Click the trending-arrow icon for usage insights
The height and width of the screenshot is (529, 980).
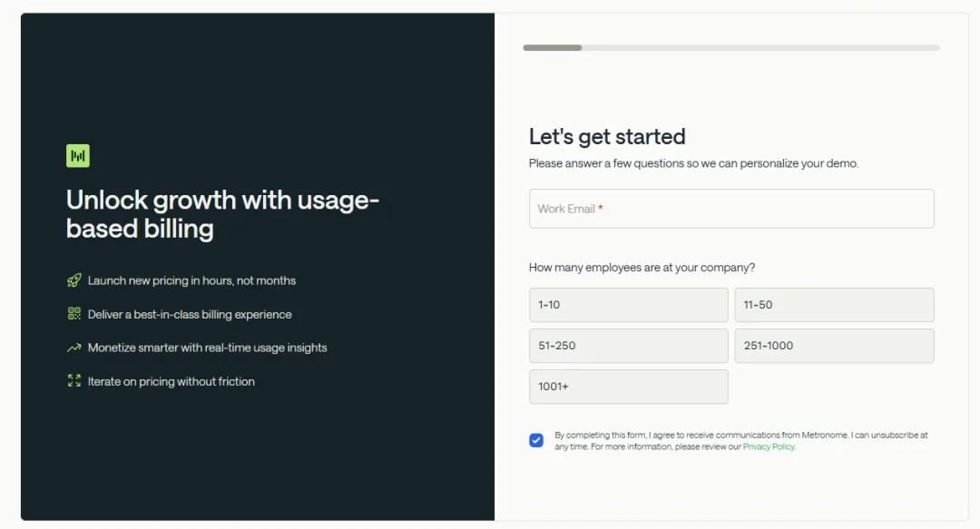(x=74, y=347)
